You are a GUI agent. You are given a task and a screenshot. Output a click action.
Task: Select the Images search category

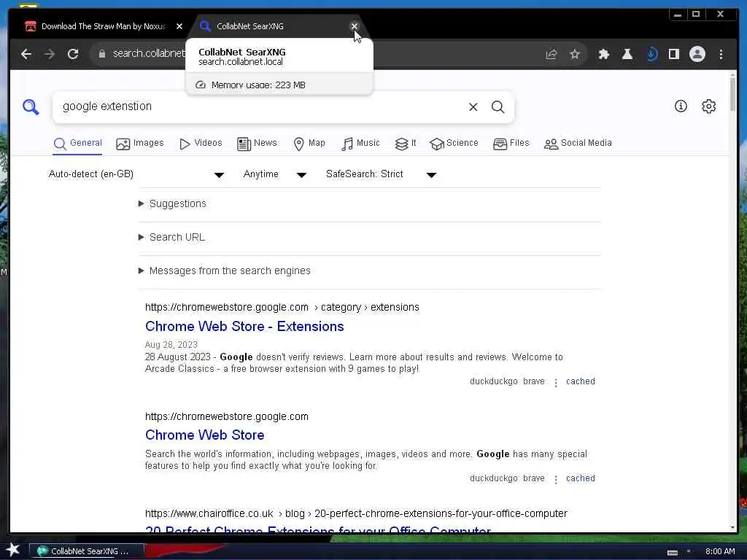tap(139, 144)
